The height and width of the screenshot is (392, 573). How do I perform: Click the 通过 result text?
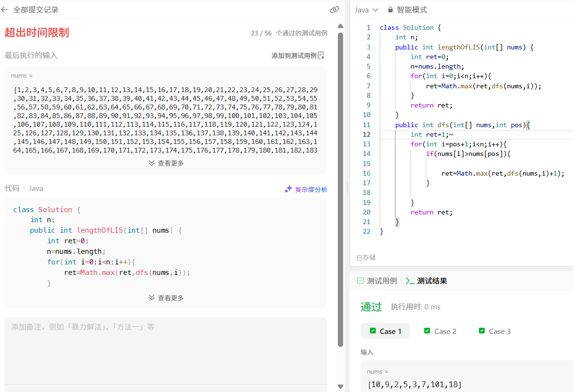click(371, 307)
